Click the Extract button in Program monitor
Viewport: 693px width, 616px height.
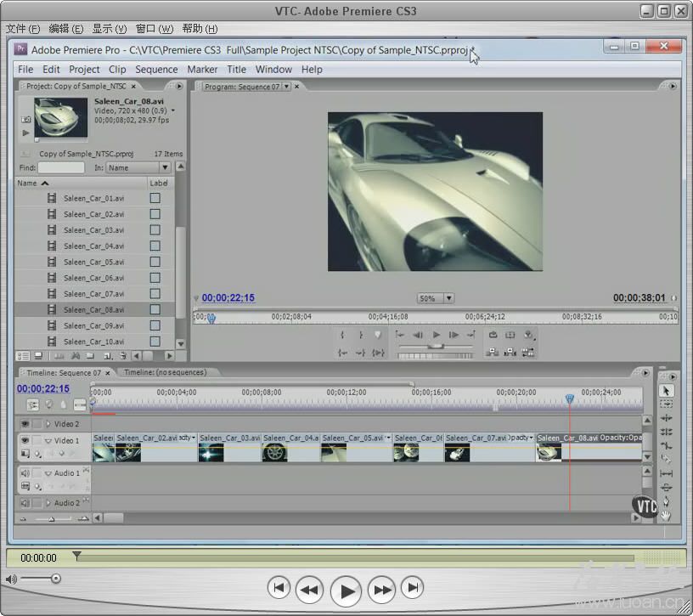(x=510, y=352)
